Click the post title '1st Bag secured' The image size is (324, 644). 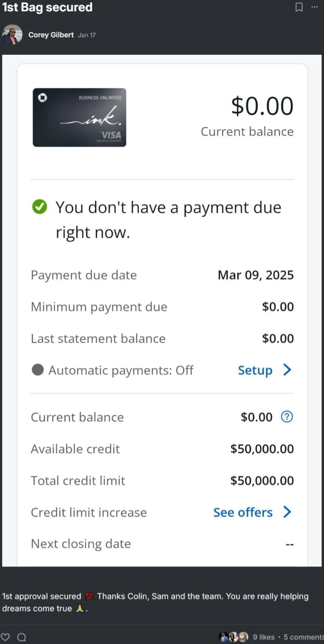point(47,7)
